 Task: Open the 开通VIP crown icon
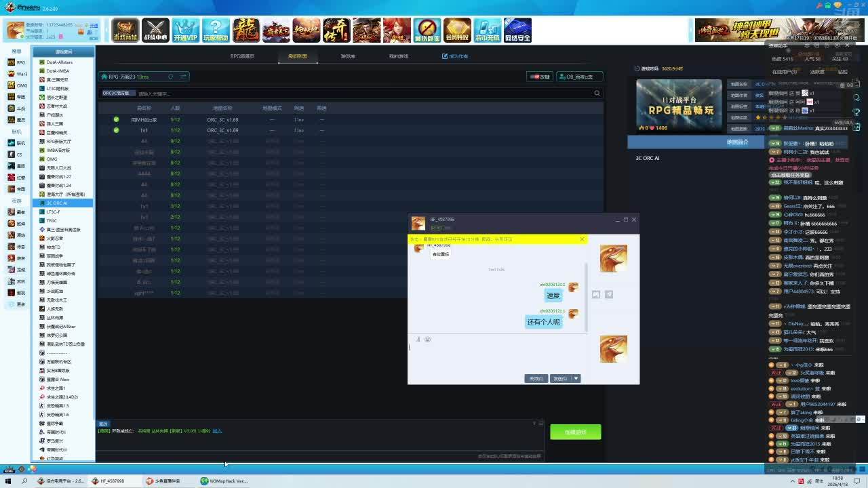185,30
